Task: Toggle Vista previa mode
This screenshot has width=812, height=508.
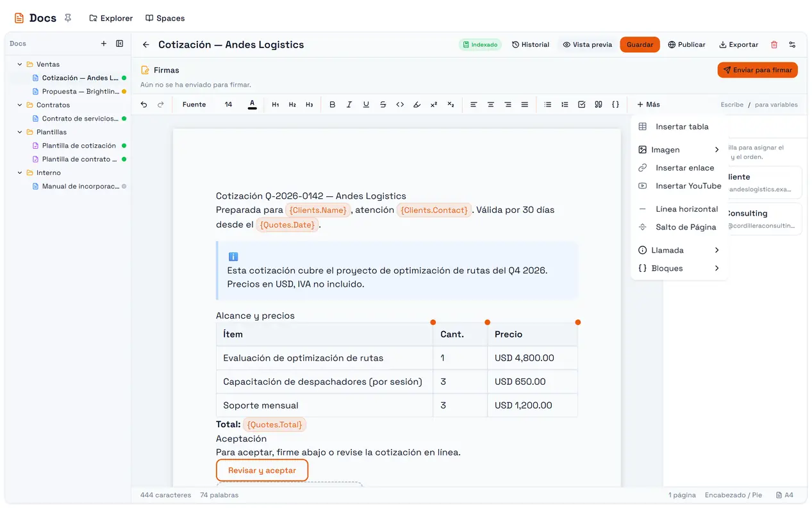Action: tap(588, 45)
